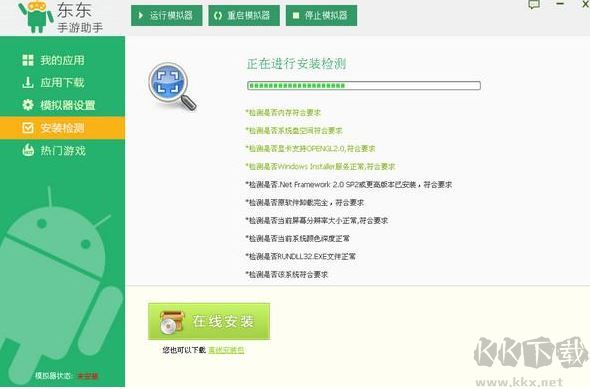
Task: Open the offline installer download link
Action: tap(226, 350)
